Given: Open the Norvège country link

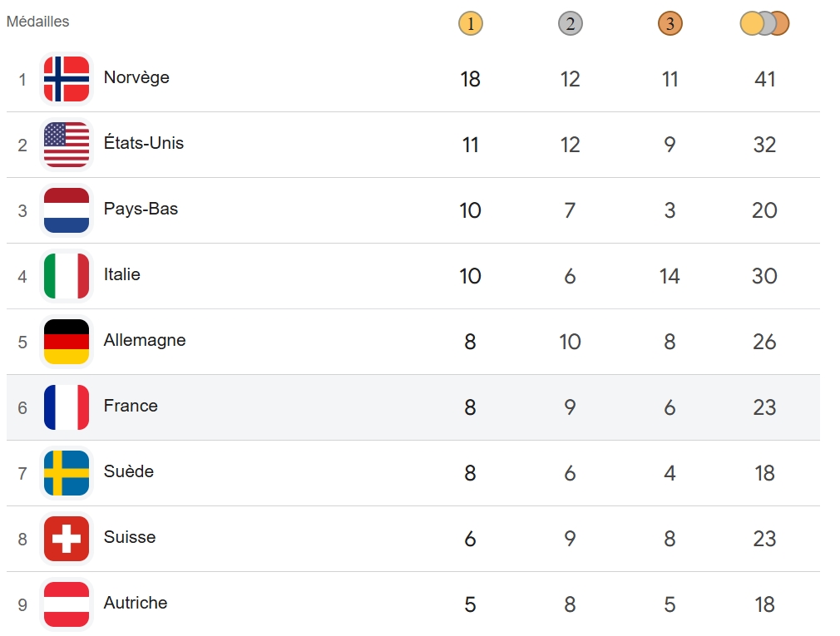Looking at the screenshot, I should tap(136, 77).
